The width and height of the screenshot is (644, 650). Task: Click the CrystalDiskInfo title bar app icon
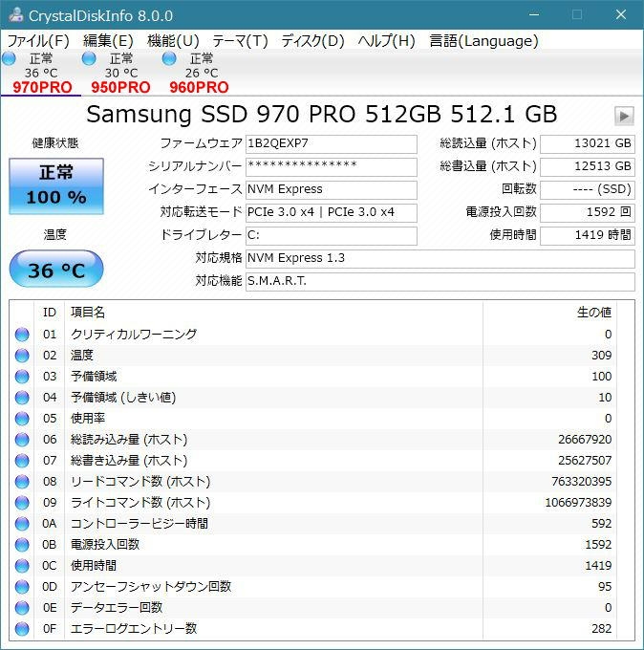(15, 15)
